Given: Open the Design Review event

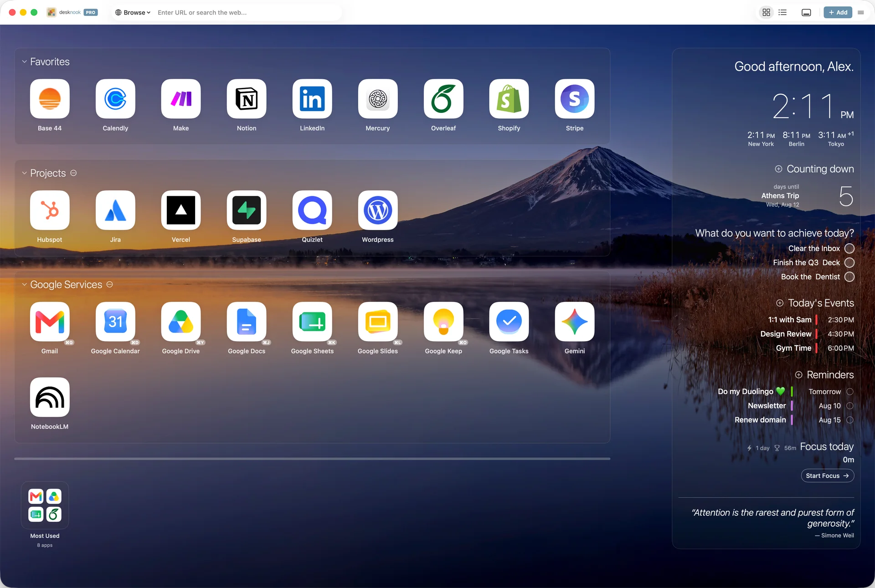Looking at the screenshot, I should tap(807, 334).
